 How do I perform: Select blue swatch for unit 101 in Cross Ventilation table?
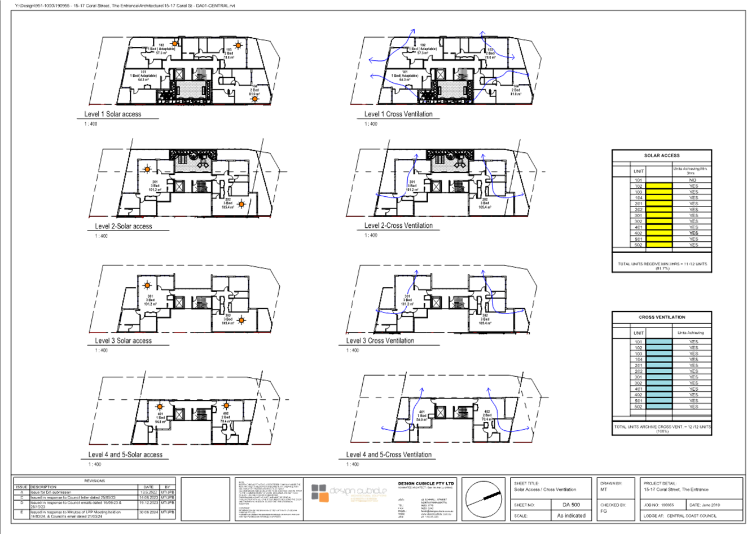click(x=659, y=342)
